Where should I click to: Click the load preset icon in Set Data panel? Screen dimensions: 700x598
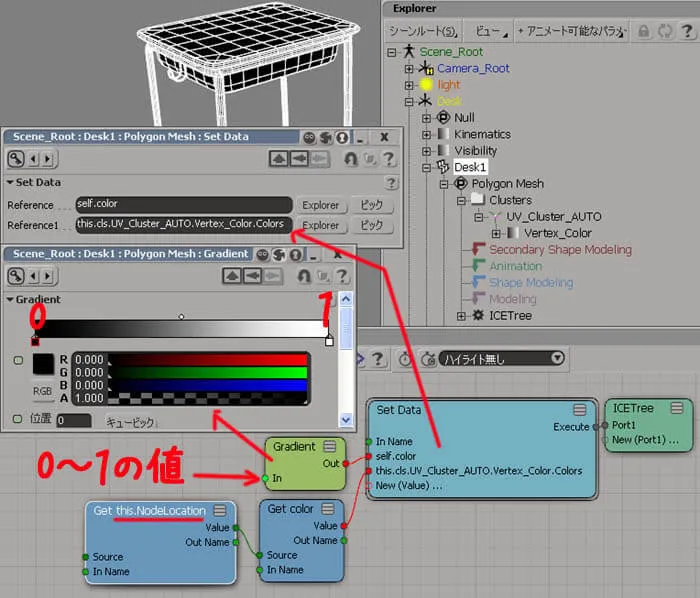point(279,158)
